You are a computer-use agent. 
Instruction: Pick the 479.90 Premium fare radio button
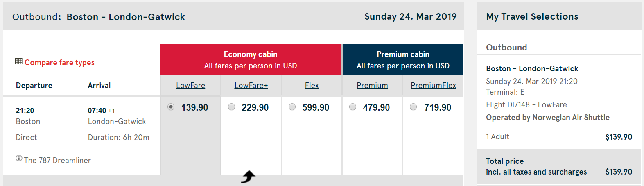(x=353, y=107)
